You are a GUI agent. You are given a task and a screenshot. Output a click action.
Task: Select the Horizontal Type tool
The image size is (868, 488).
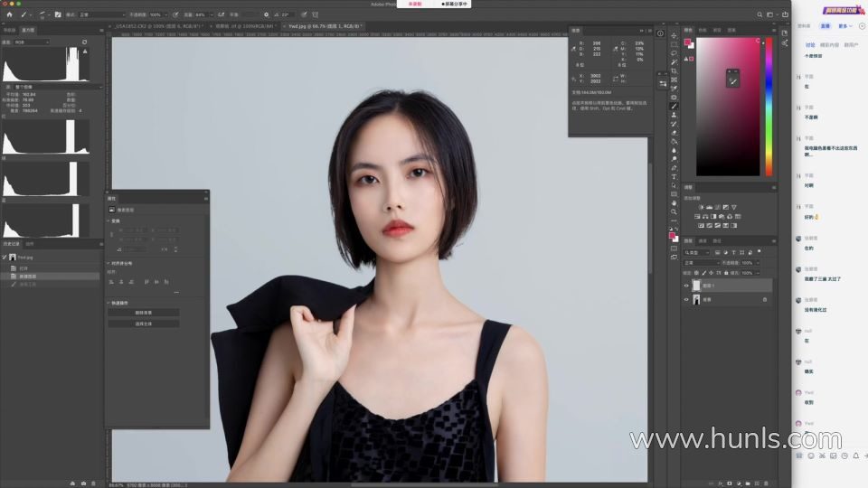tap(674, 176)
